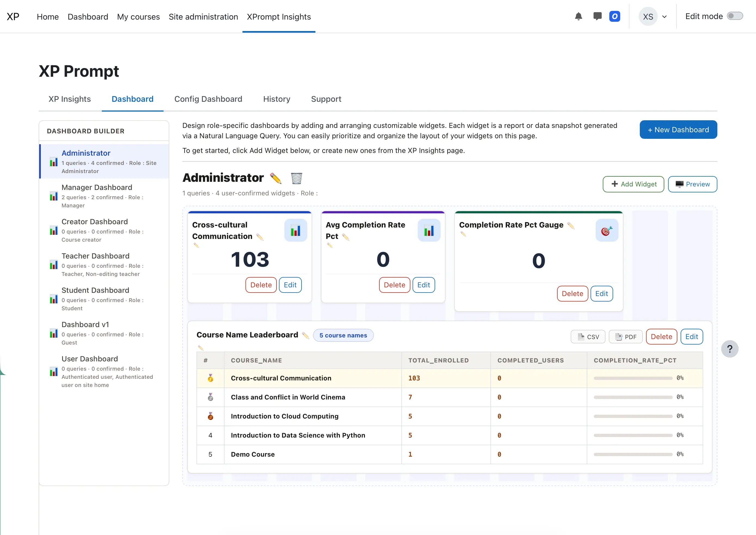This screenshot has height=535, width=756.
Task: Click the 103 value in leaderboard table
Action: click(x=414, y=378)
